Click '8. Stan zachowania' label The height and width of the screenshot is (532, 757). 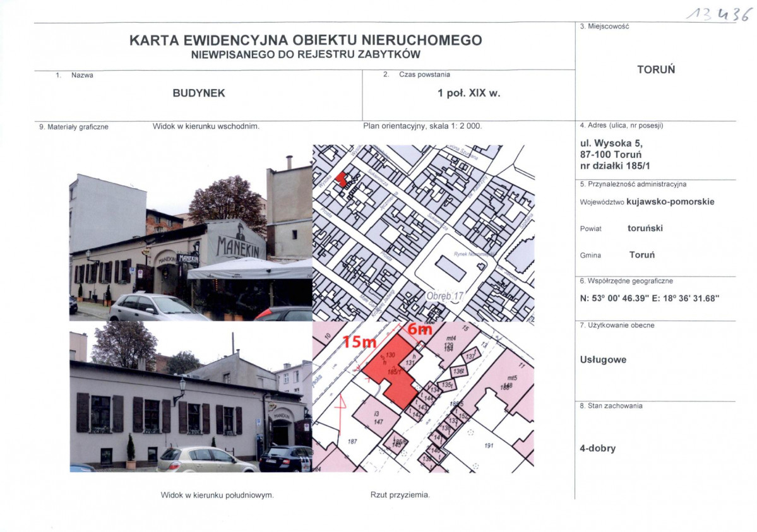pos(611,406)
